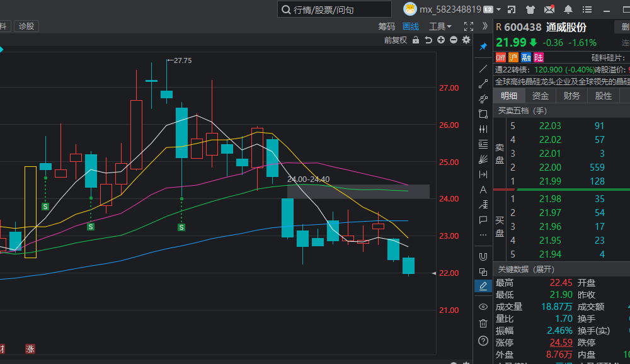This screenshot has width=630, height=364.
Task: Open notifications bell icon
Action: tap(568, 9)
